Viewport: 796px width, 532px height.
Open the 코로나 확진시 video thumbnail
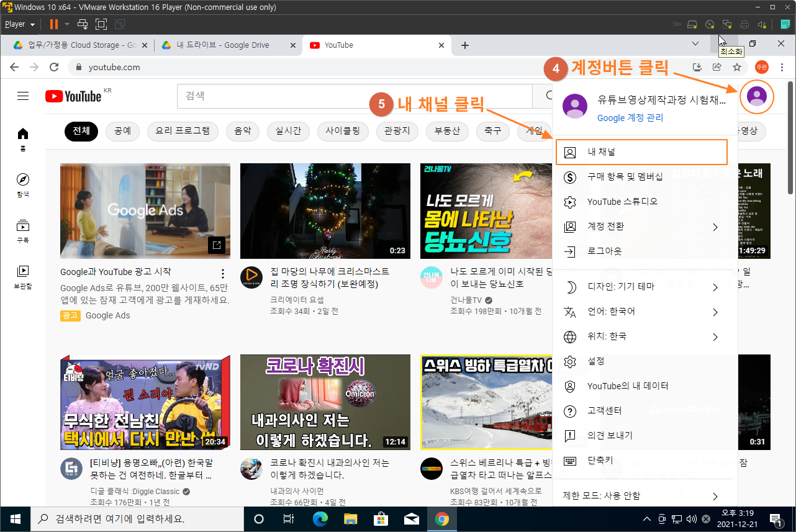[325, 402]
